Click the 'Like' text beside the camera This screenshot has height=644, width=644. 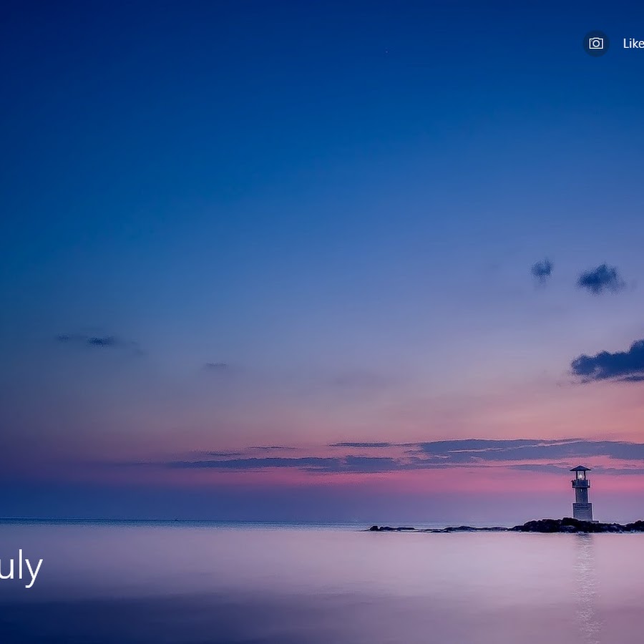(633, 44)
